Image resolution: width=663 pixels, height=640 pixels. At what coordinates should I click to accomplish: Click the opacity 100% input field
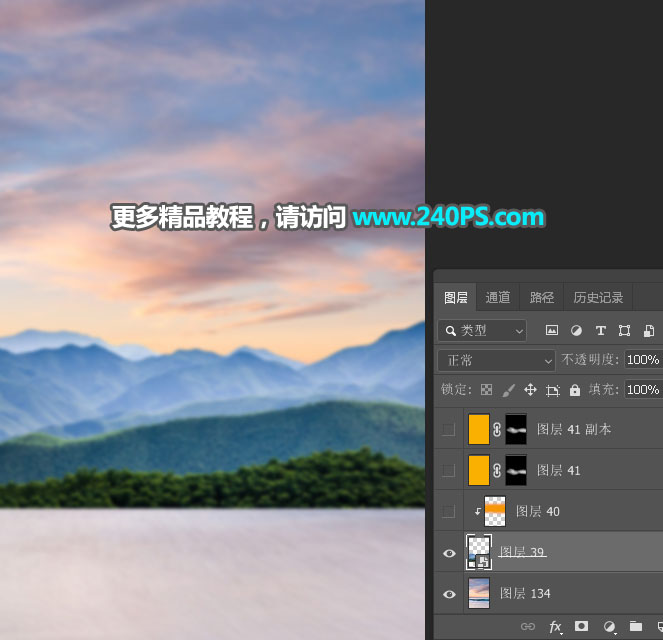[x=643, y=360]
